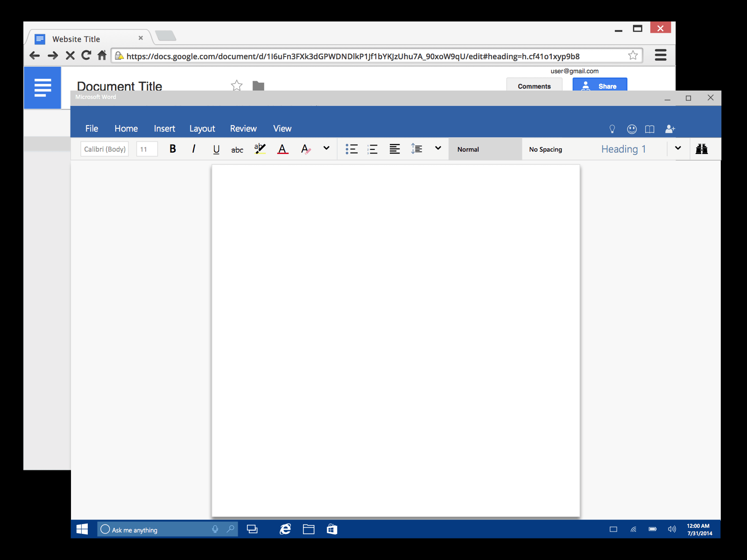Switch to the Review tab
This screenshot has height=560, width=747.
(x=243, y=128)
